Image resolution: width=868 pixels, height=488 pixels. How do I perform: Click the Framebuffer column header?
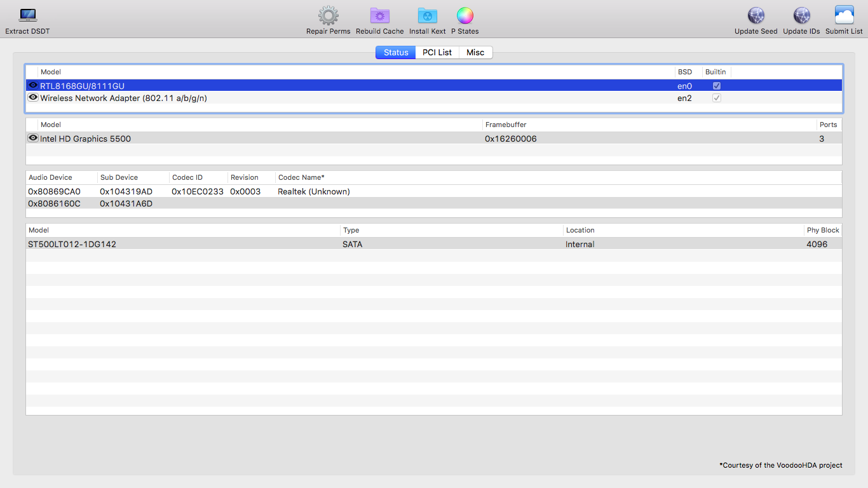pyautogui.click(x=505, y=125)
